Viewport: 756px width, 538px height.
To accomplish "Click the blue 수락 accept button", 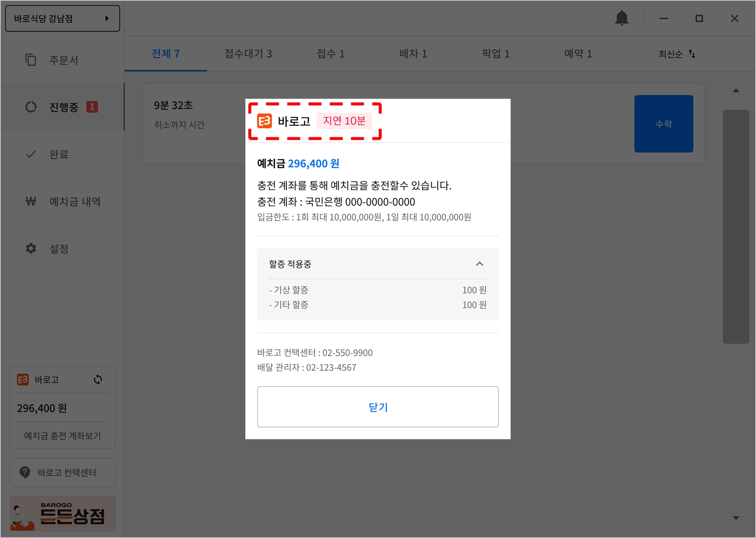I will [663, 124].
